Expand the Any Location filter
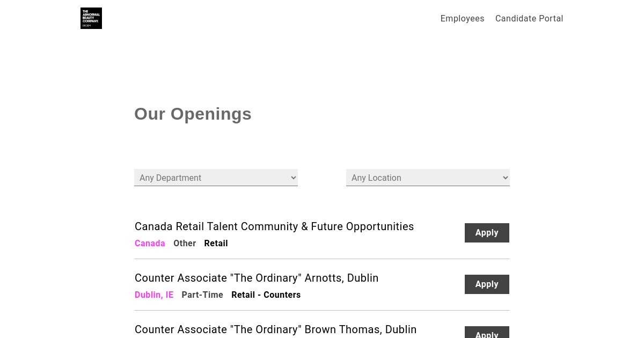 coord(427,178)
